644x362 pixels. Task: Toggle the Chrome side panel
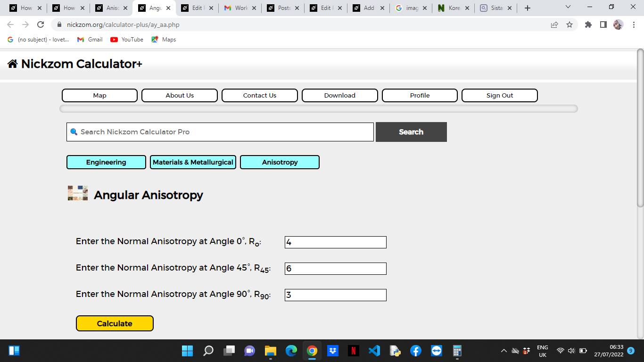603,25
